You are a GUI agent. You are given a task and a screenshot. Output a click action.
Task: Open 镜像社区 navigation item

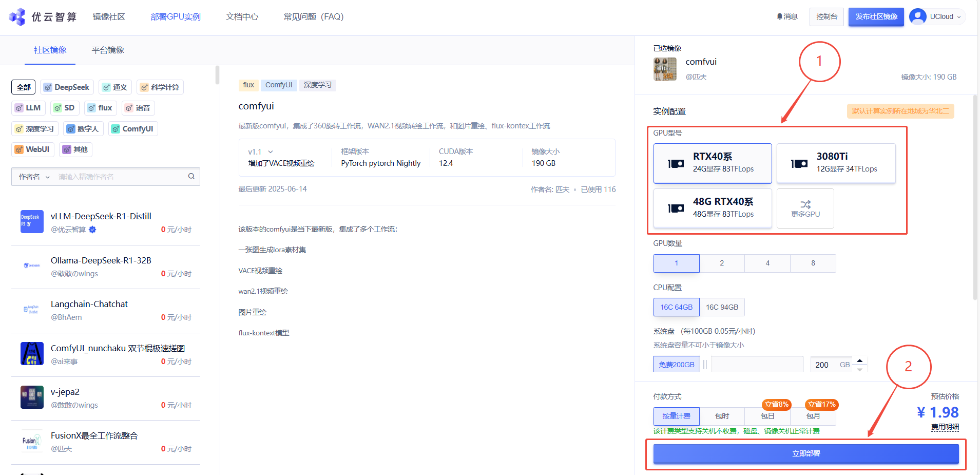[109, 17]
